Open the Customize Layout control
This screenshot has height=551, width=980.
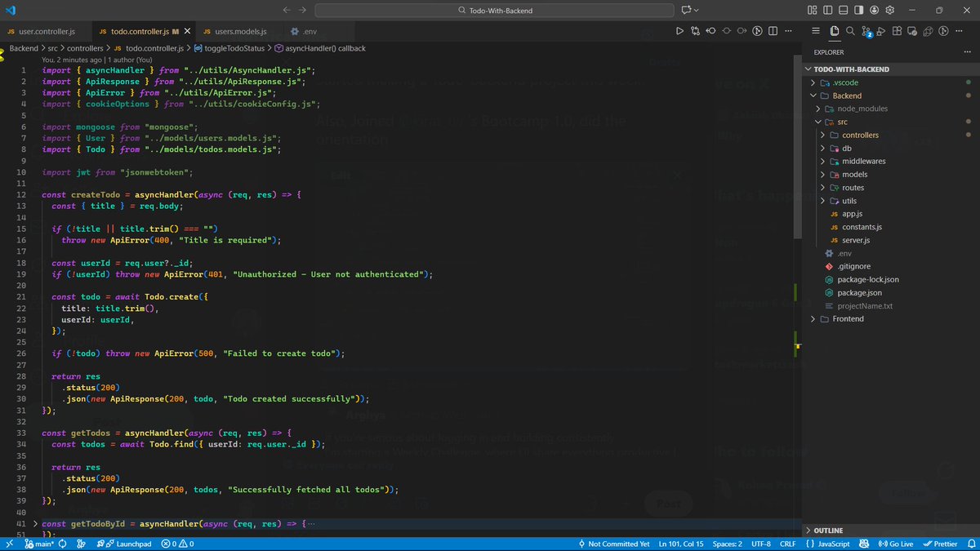(812, 10)
